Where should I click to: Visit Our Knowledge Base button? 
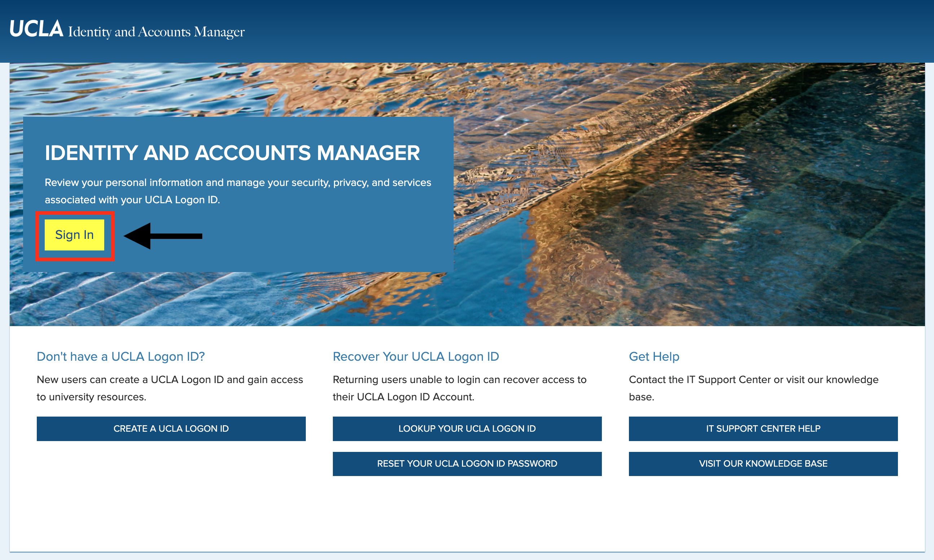tap(763, 464)
